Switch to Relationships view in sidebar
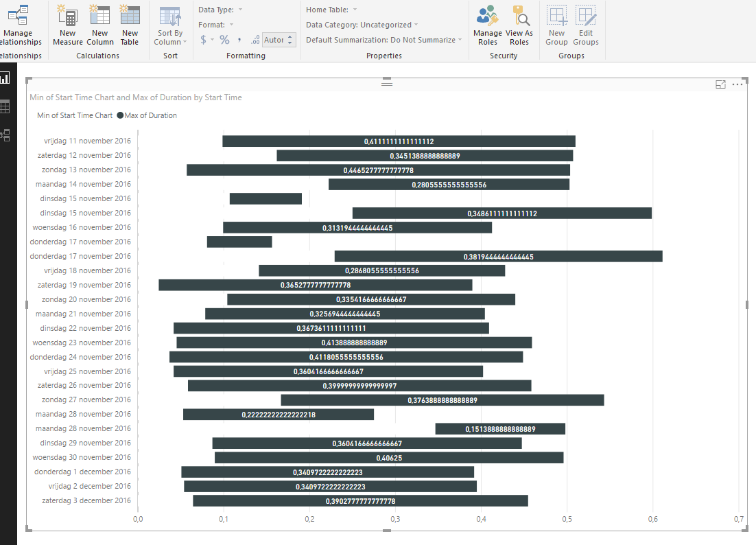Viewport: 756px width, 545px height. 5,135
